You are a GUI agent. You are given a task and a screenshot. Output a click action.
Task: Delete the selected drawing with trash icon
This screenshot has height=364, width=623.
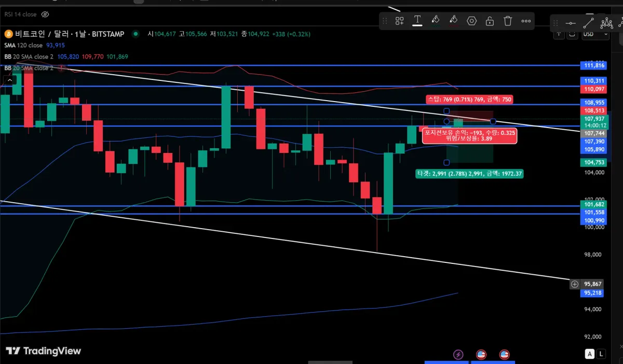tap(508, 21)
